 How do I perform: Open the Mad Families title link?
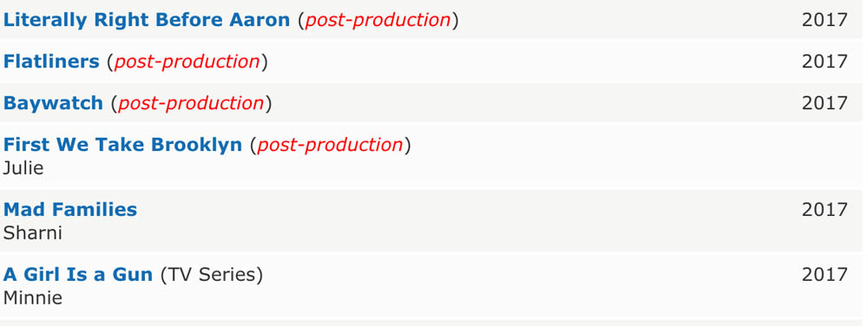tap(70, 210)
